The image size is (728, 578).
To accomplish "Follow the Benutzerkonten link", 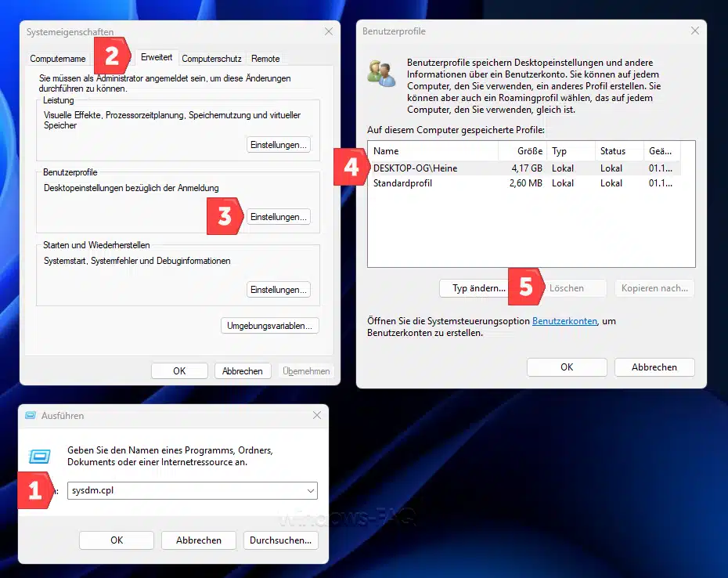I will pyautogui.click(x=564, y=321).
